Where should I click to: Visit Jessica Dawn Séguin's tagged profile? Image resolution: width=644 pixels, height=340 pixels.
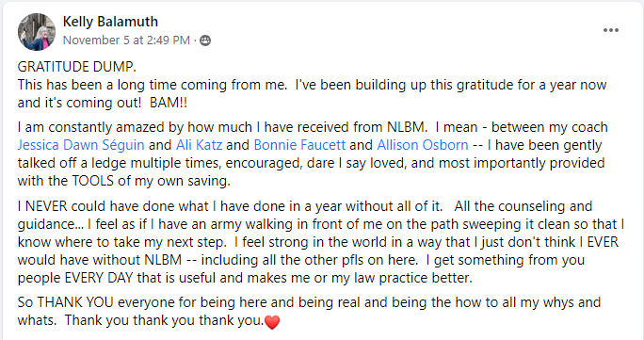pos(81,145)
